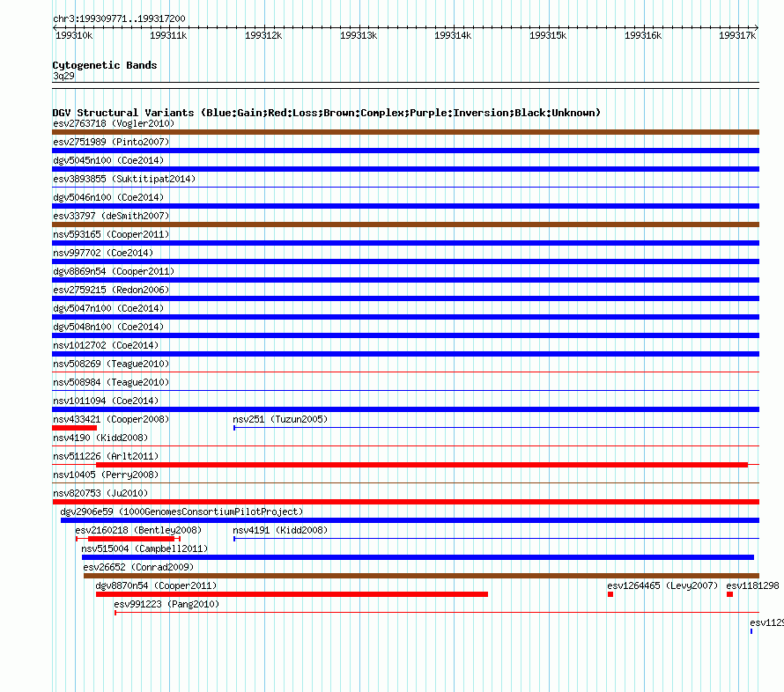Screen dimensions: 784x692
Task: Click the 199310k ruler position
Action: click(74, 35)
